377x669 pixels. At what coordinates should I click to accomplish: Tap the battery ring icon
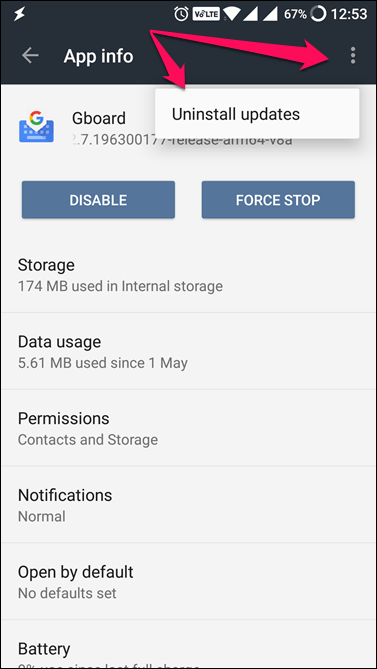318,15
